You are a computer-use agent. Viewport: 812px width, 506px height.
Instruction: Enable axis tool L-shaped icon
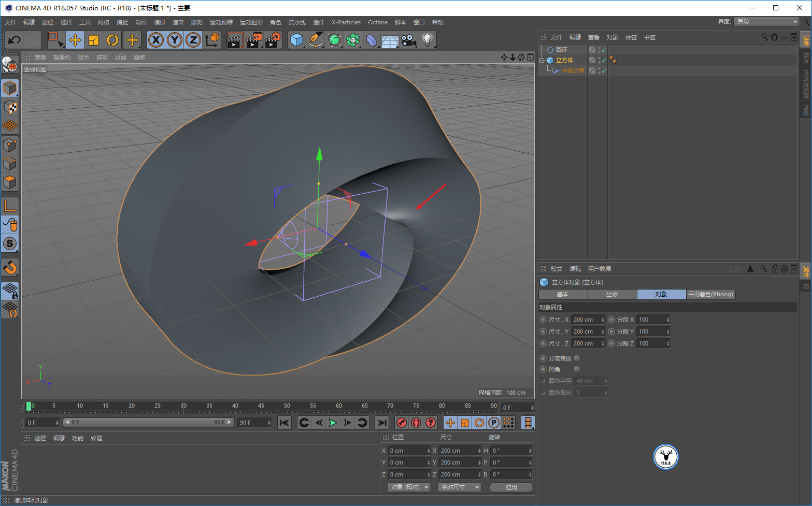coord(10,206)
